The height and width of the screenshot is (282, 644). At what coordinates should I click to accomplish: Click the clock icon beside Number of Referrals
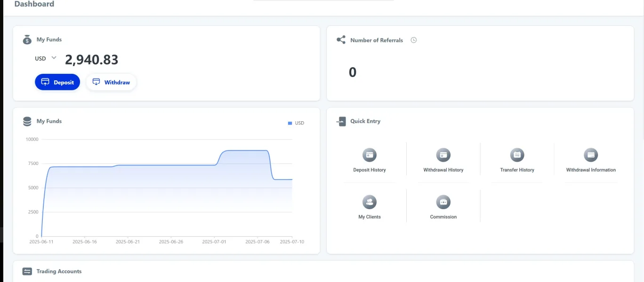414,40
